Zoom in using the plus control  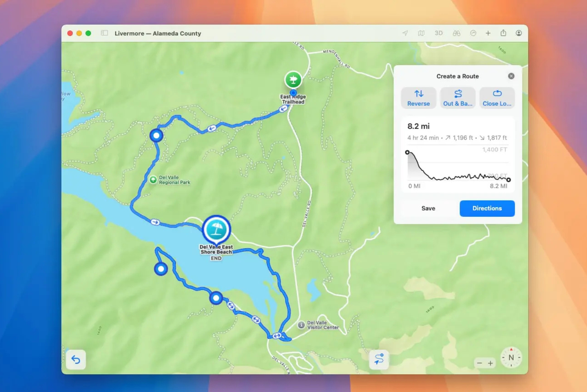click(x=490, y=363)
